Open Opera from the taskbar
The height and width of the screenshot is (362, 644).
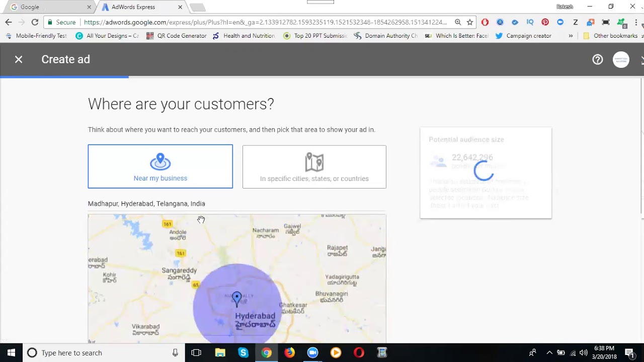359,352
